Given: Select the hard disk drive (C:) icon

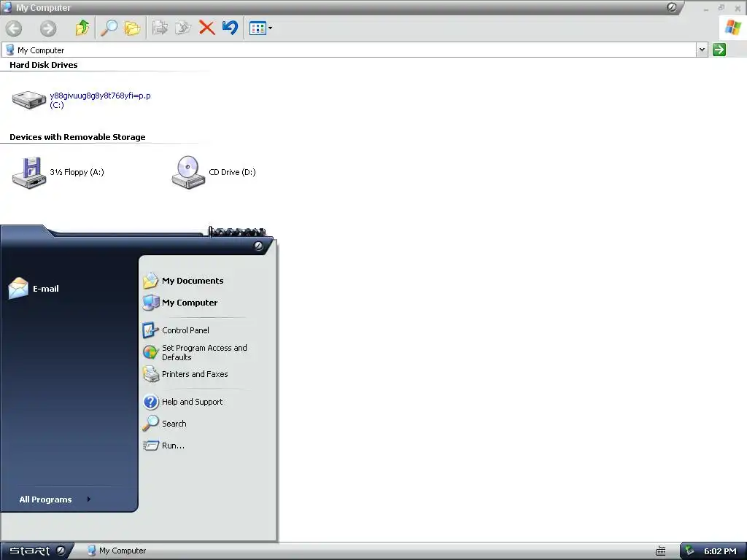Looking at the screenshot, I should point(28,99).
